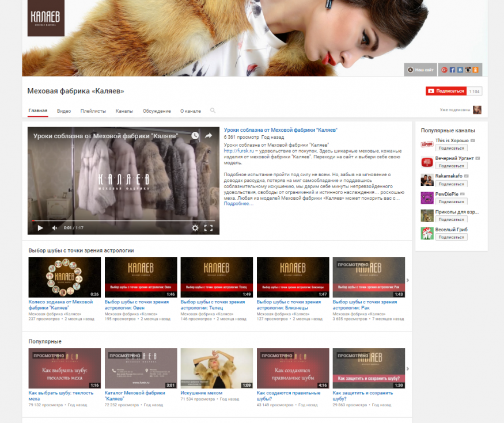Expand description with Подробнее link
This screenshot has height=423, width=504.
[x=238, y=204]
